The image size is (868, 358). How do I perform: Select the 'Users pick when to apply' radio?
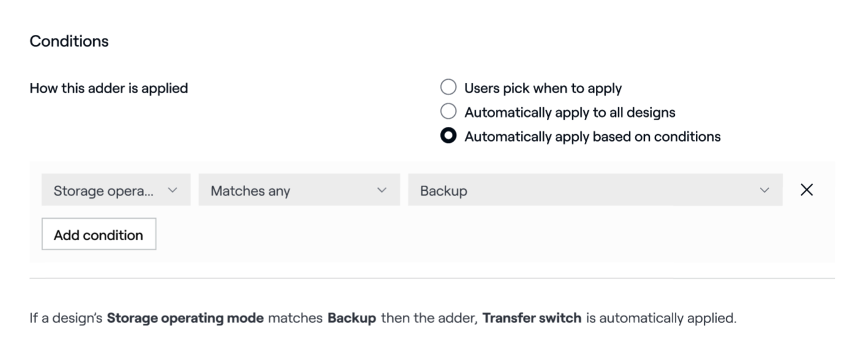click(449, 88)
